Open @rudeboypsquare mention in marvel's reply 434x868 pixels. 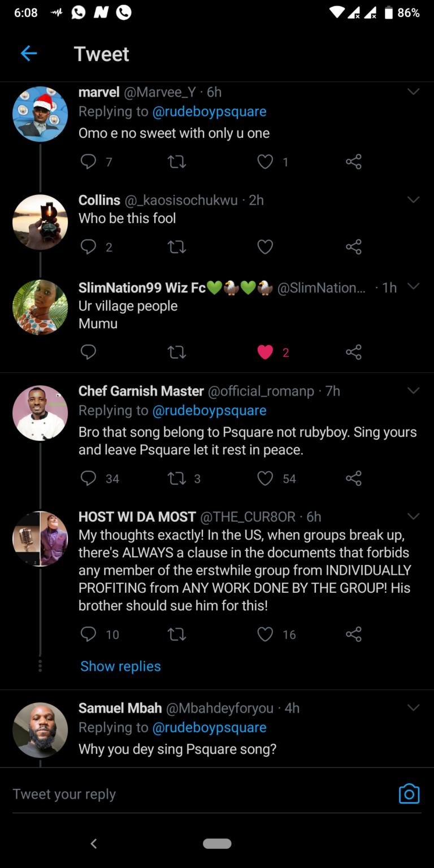209,112
